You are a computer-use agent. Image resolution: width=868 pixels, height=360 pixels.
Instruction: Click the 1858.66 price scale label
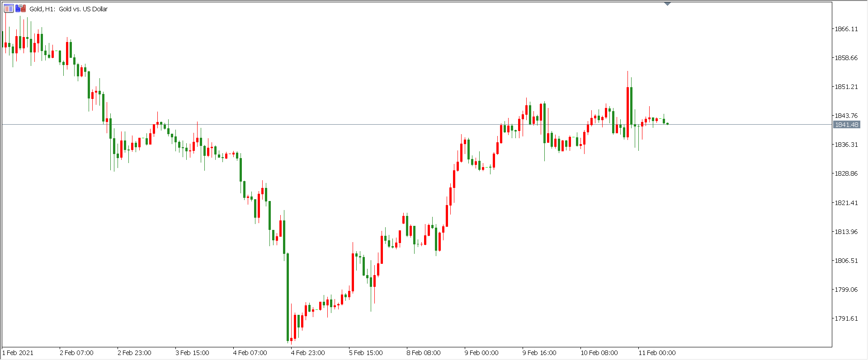[846, 58]
